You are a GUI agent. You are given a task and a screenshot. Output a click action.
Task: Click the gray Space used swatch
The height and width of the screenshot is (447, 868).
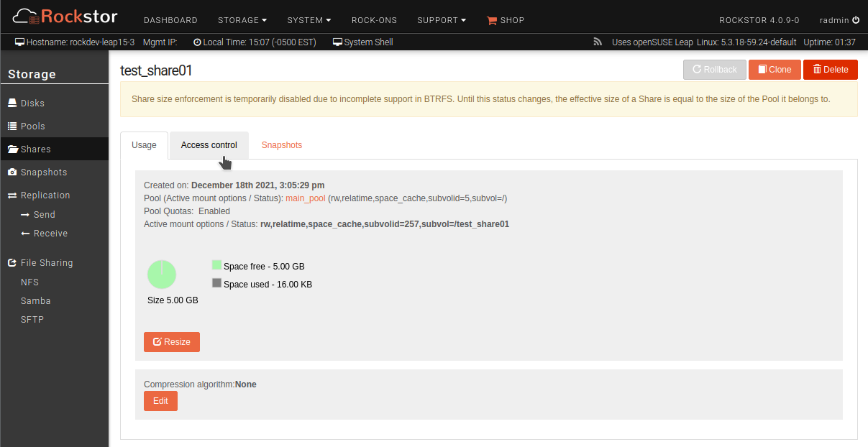pyautogui.click(x=216, y=283)
